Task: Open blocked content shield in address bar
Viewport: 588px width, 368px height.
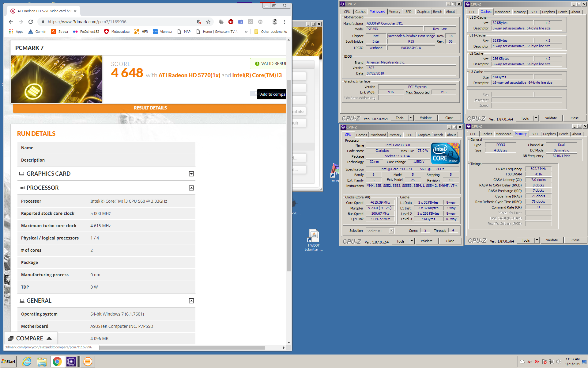Action: click(199, 22)
